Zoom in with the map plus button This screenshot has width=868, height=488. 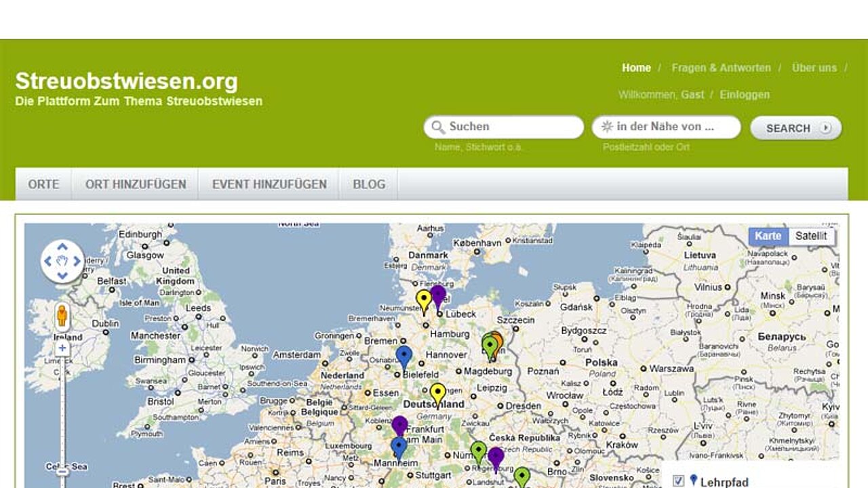(x=62, y=348)
